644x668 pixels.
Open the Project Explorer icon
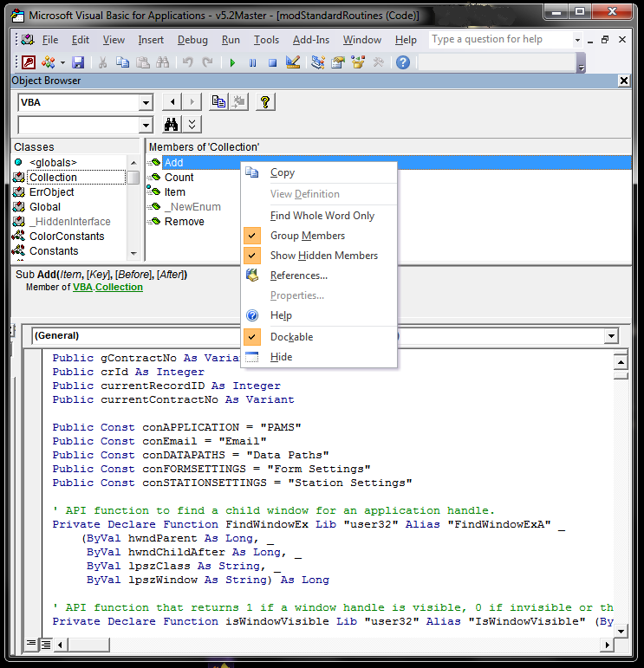coord(317,62)
